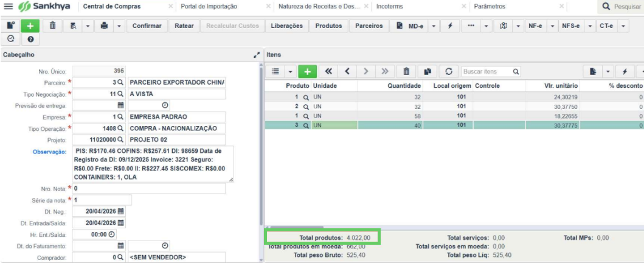Click the Cabeçalho panel vertical scrollbar

[260, 146]
